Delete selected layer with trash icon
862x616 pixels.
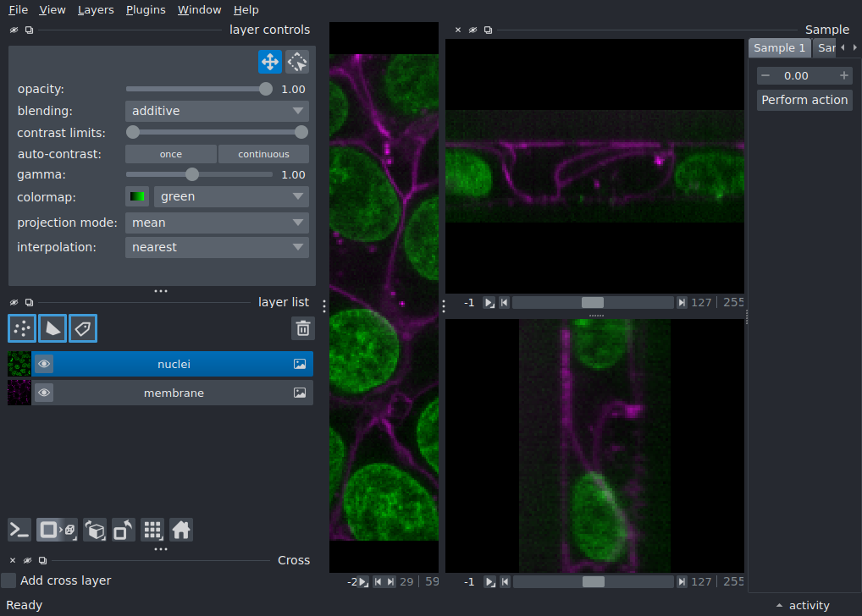click(x=303, y=328)
